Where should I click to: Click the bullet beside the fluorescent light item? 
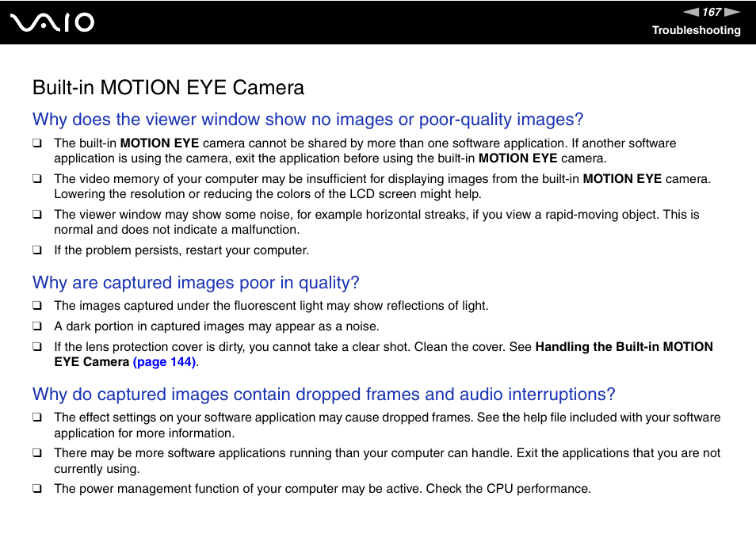coord(37,305)
